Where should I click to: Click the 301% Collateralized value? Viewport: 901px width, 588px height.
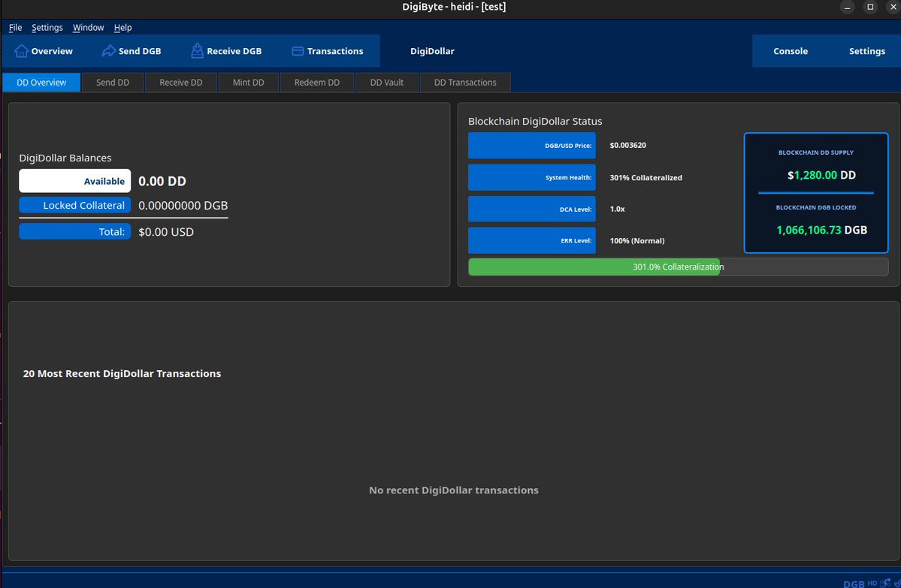pos(646,177)
